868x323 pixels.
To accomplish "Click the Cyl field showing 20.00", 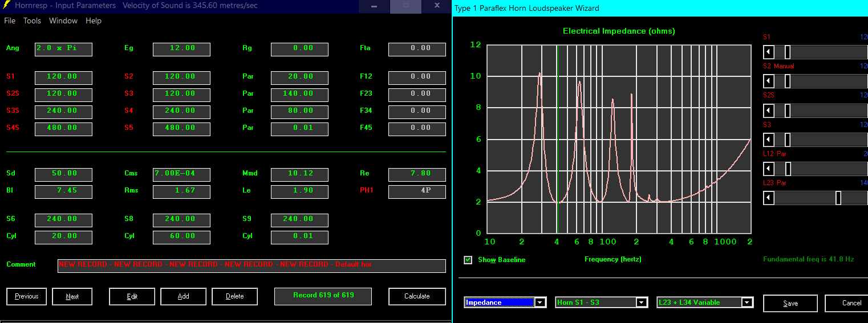I will (x=63, y=237).
